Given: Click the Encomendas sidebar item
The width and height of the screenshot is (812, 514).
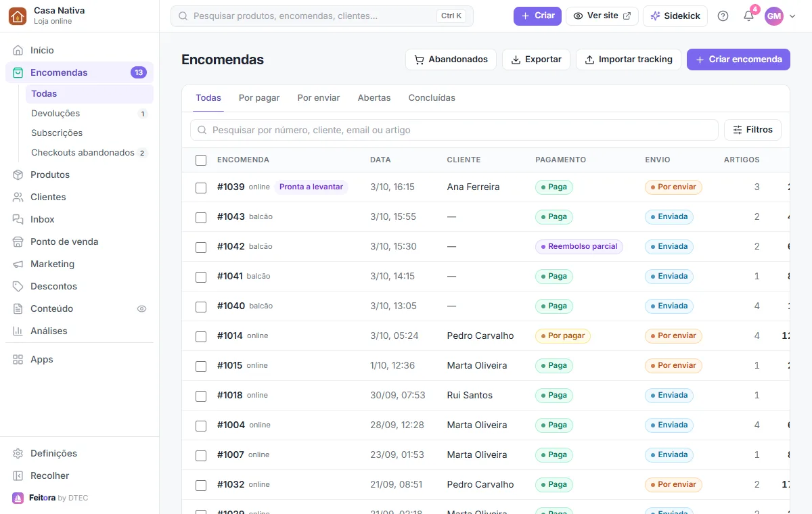Looking at the screenshot, I should (x=79, y=72).
